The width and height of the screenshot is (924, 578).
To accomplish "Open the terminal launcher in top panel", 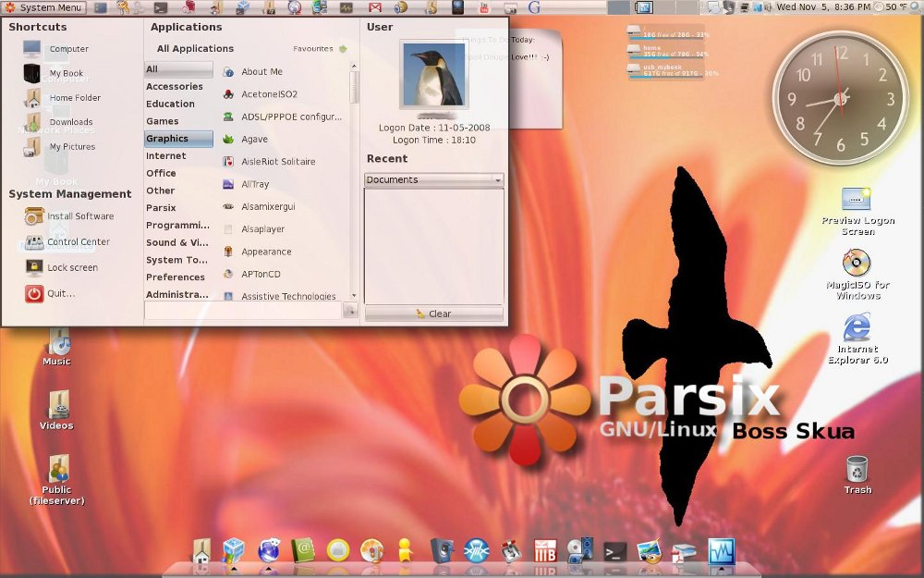I will [160, 7].
